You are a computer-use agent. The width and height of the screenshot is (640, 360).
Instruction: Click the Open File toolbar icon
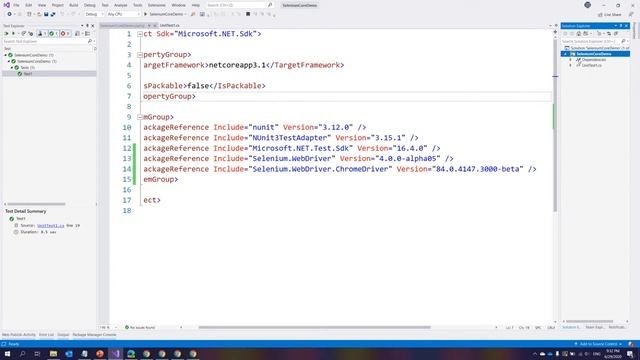click(x=39, y=14)
